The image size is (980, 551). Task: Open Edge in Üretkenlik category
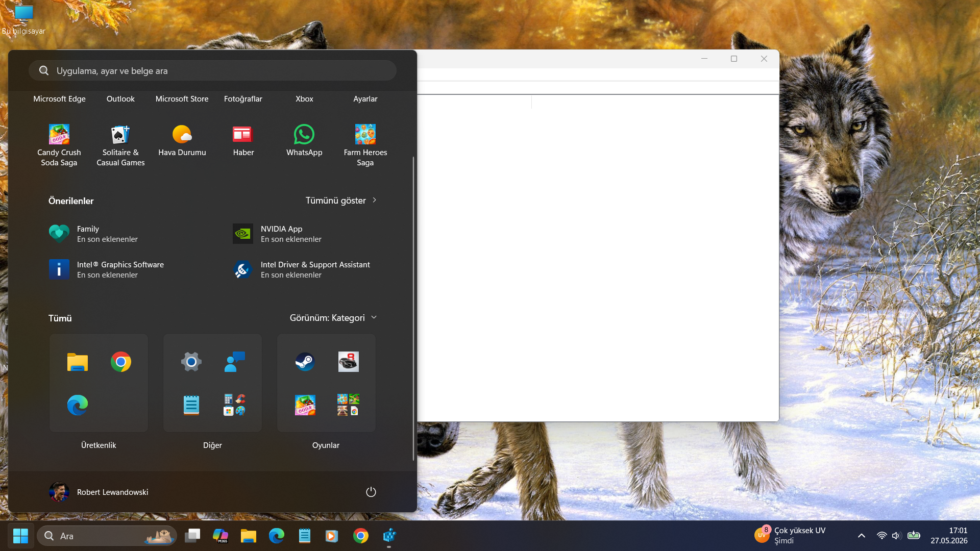click(78, 405)
